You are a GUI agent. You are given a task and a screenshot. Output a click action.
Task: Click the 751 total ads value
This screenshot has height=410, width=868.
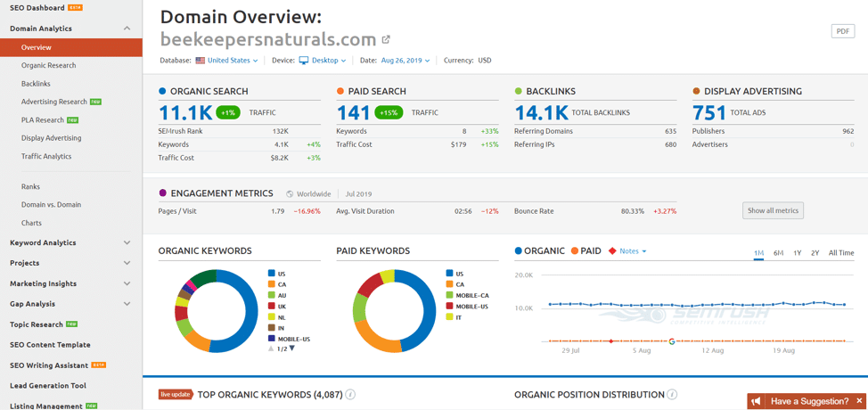709,113
